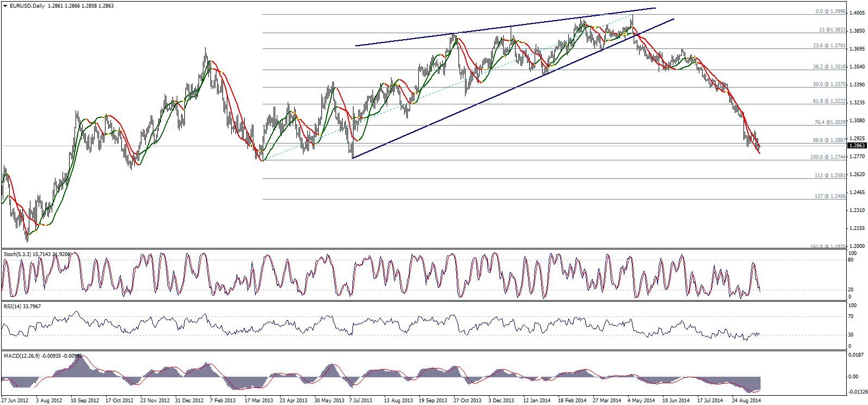This screenshot has width=868, height=405.
Task: Select the upper wedge trendline
Action: point(506,27)
